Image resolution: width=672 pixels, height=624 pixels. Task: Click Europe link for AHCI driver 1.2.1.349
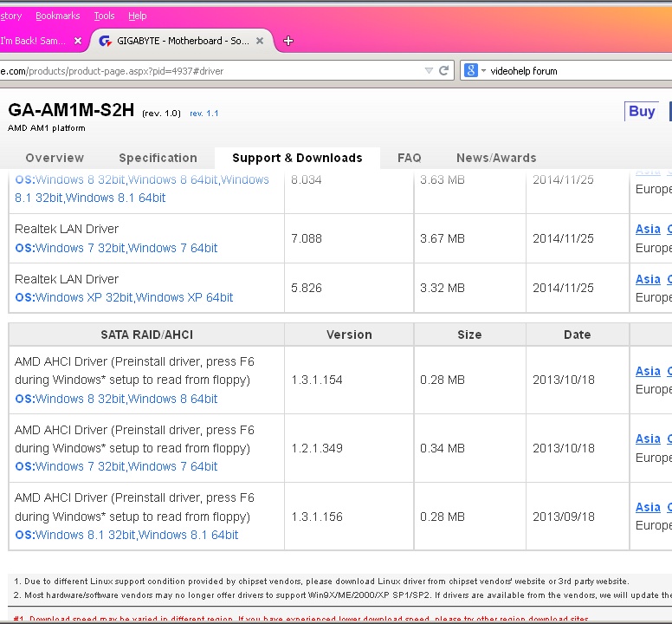pos(654,458)
